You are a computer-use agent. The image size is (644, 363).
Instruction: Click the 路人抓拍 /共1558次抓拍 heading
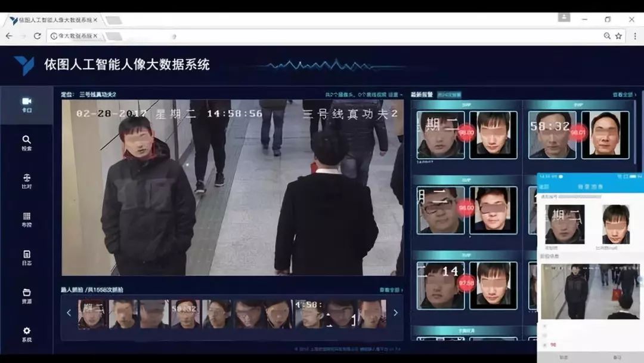[x=92, y=290]
